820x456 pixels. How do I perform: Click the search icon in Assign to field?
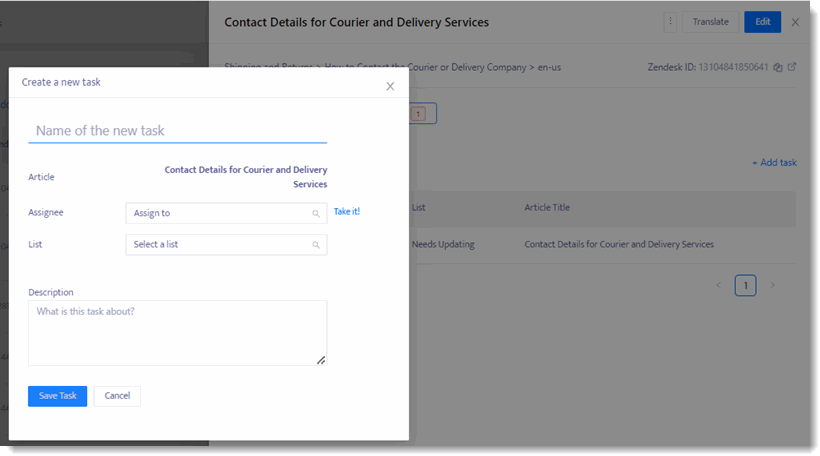point(316,213)
